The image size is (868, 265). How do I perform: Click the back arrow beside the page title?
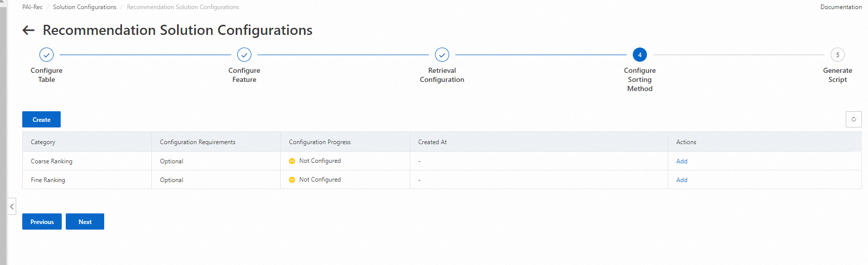28,30
